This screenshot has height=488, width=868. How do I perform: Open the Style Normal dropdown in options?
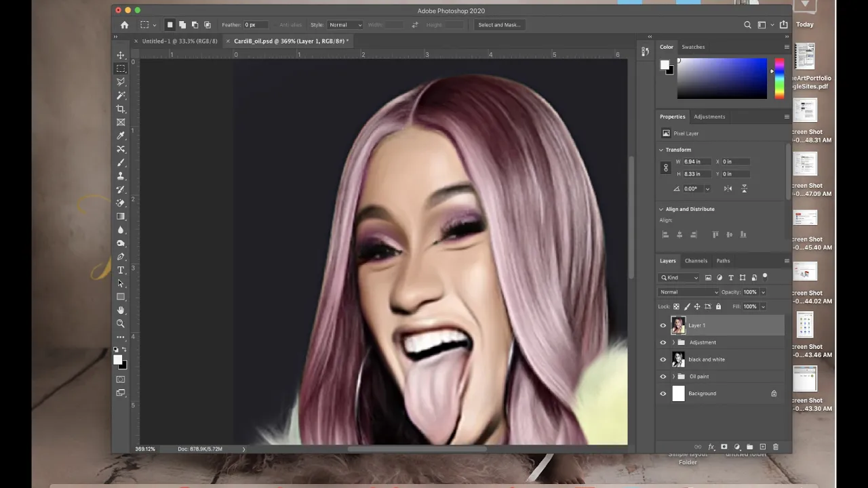click(x=345, y=25)
